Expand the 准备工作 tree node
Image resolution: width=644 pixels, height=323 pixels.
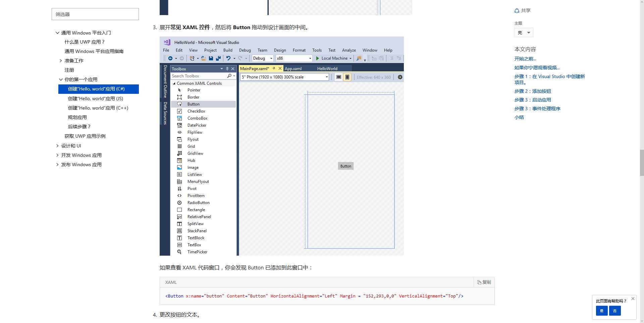[61, 61]
